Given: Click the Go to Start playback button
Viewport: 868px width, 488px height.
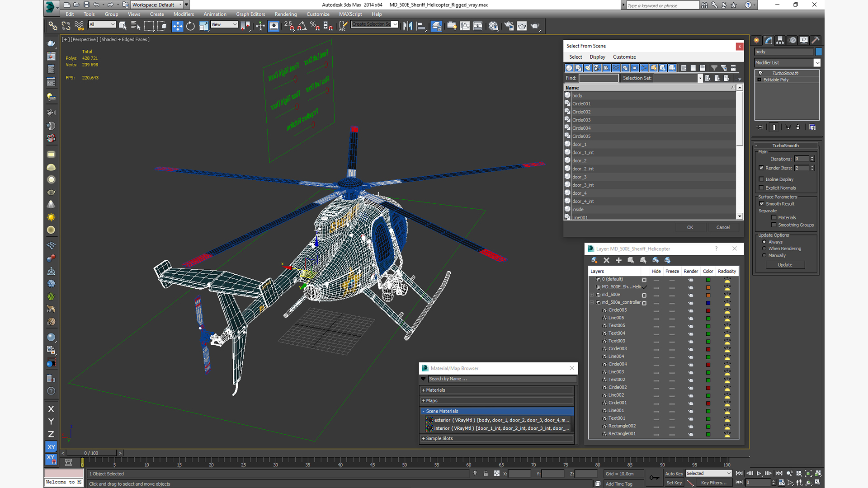Looking at the screenshot, I should coord(739,473).
